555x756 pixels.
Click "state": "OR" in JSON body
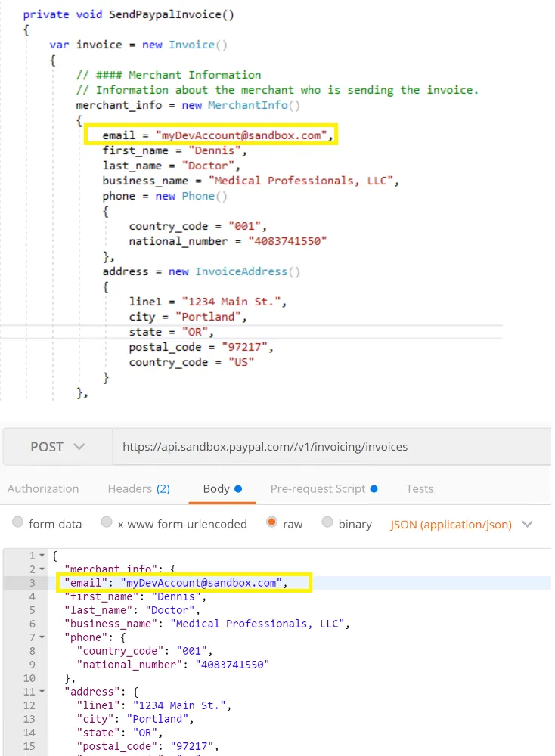point(119,733)
